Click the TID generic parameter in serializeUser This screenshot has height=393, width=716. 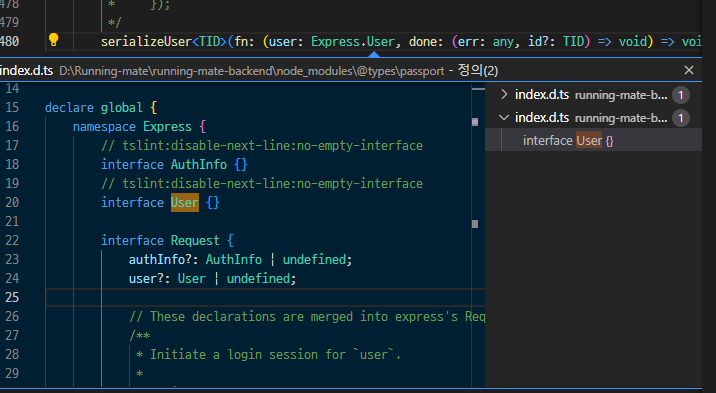[x=209, y=42]
